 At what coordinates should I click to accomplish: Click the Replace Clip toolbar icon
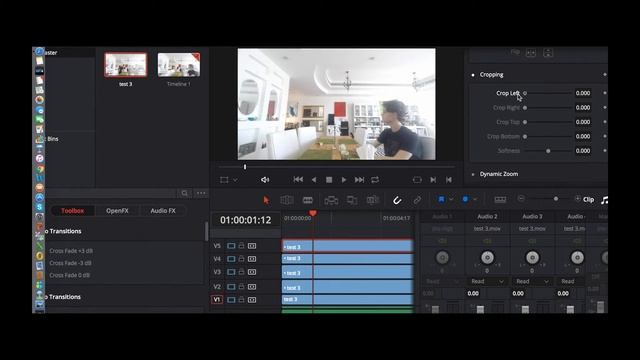(x=373, y=200)
